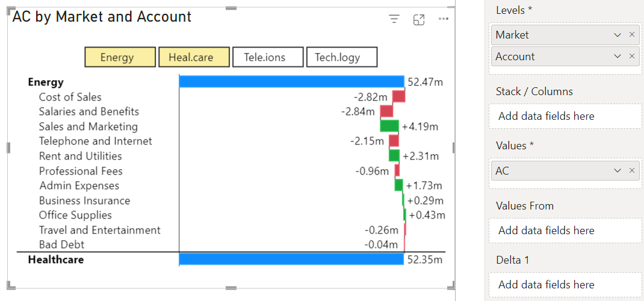Remove the Market field from Levels

click(632, 35)
